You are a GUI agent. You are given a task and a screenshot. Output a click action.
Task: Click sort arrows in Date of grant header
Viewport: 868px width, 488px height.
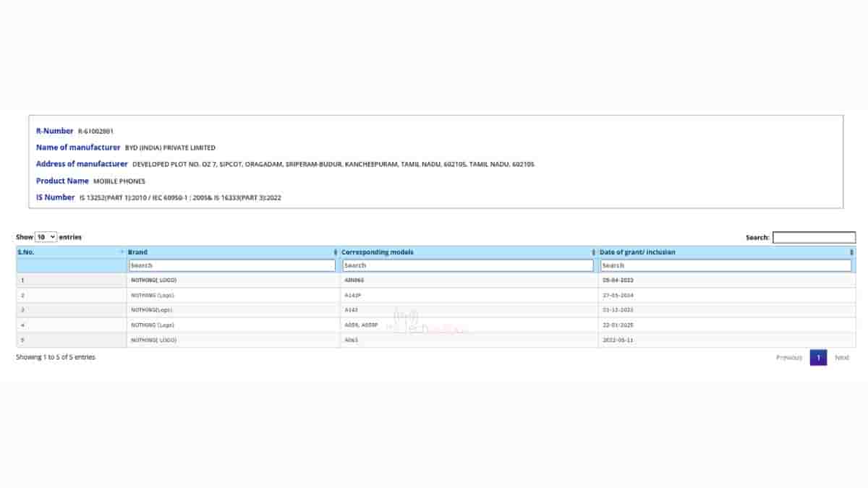pyautogui.click(x=851, y=252)
